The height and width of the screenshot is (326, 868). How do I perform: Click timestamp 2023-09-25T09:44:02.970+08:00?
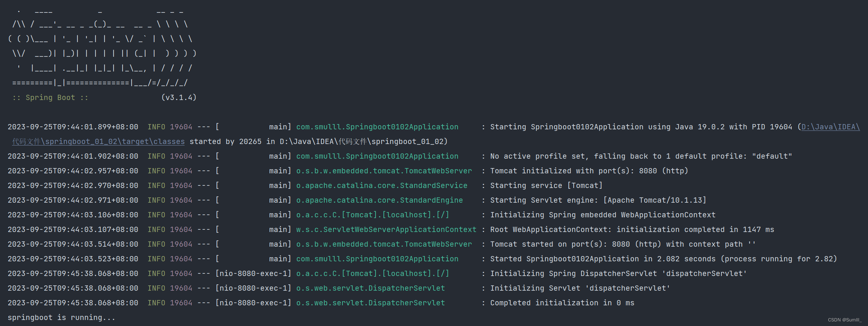[x=73, y=186]
